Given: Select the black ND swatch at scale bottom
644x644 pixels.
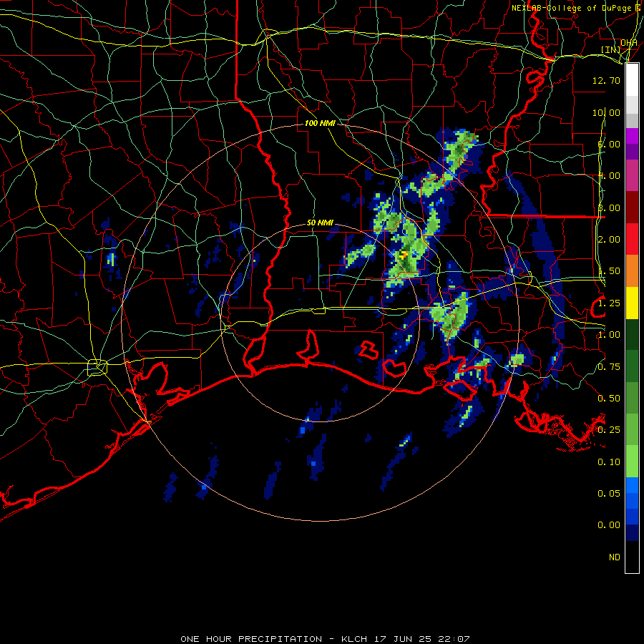Looking at the screenshot, I should click(x=632, y=557).
